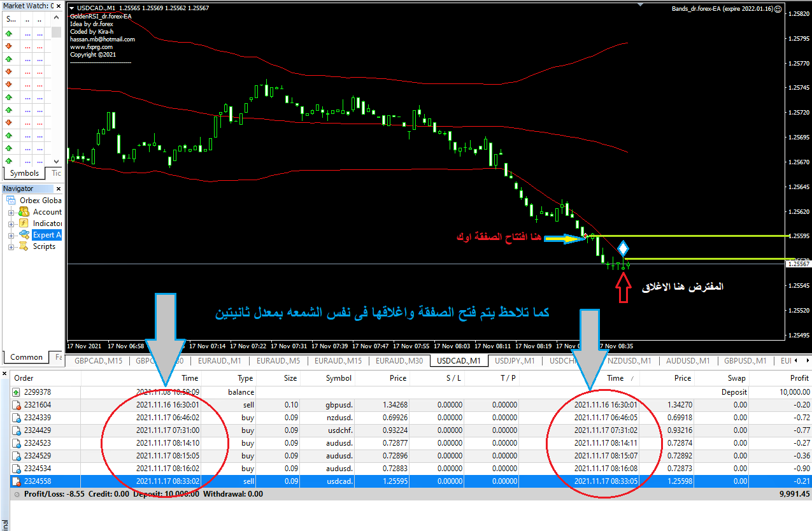Screen dimensions: 812x531
Task: Click the Scripts folder icon in Navigator
Action: coord(24,246)
